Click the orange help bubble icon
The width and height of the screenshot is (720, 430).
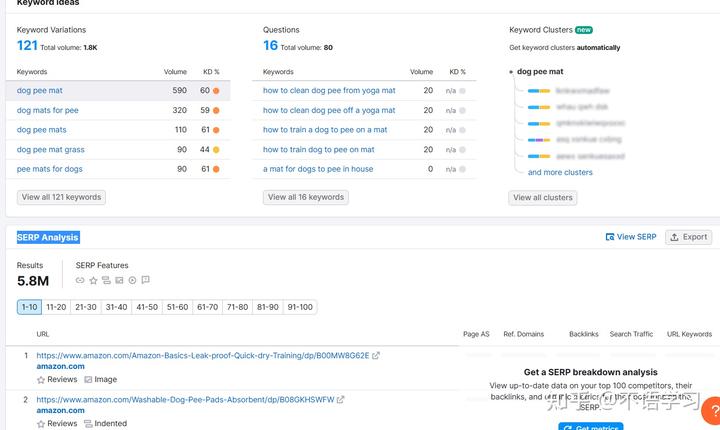coord(711,410)
